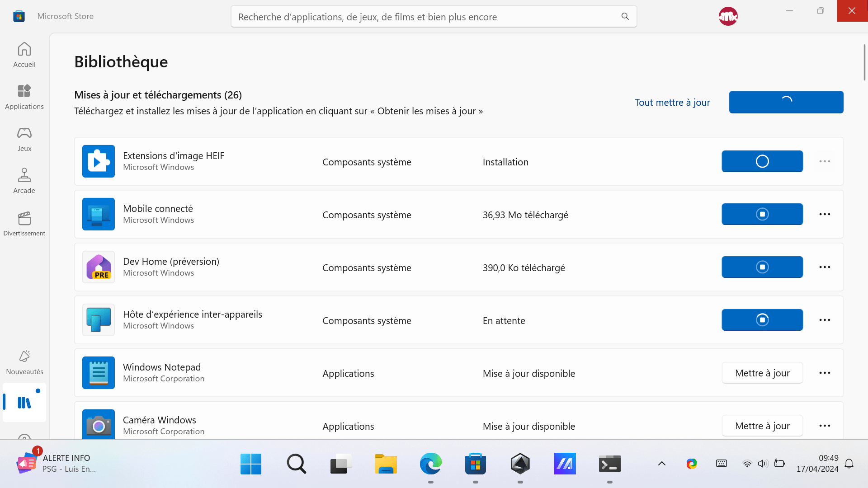Open the user profile avatar
This screenshot has width=868, height=488.
click(728, 17)
